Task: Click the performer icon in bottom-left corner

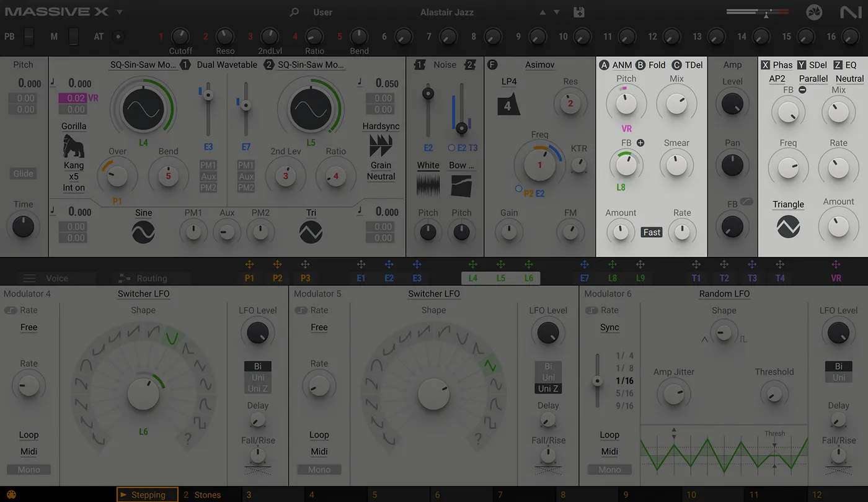Action: point(11,495)
